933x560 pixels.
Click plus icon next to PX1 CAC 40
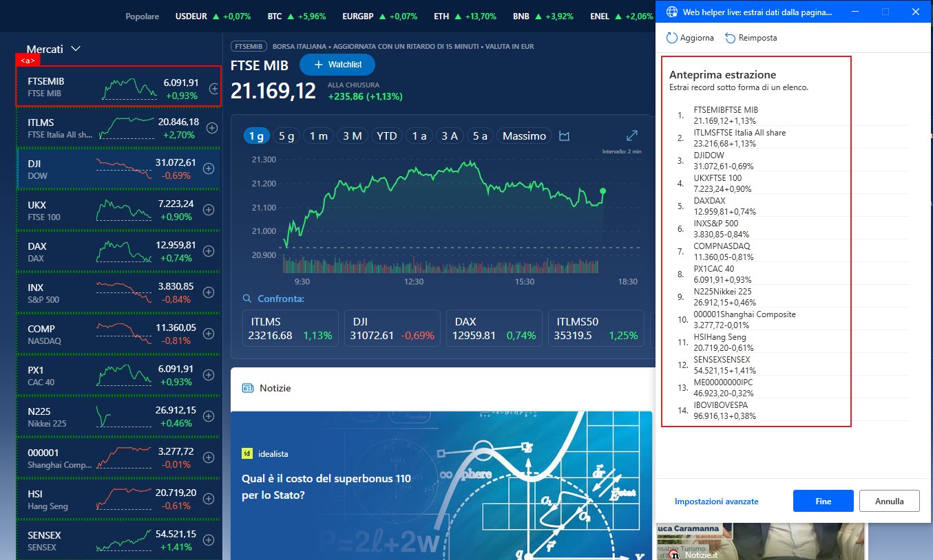pyautogui.click(x=209, y=375)
